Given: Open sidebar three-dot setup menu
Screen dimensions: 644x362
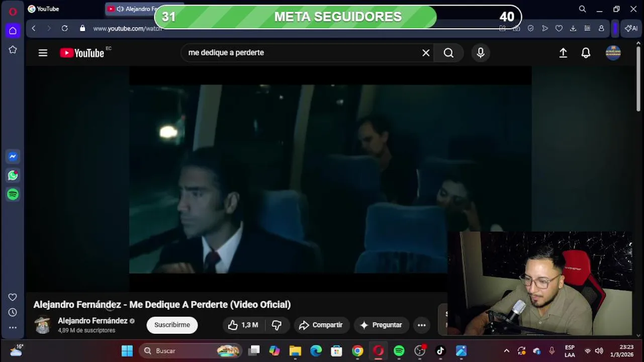Looking at the screenshot, I should (x=13, y=327).
